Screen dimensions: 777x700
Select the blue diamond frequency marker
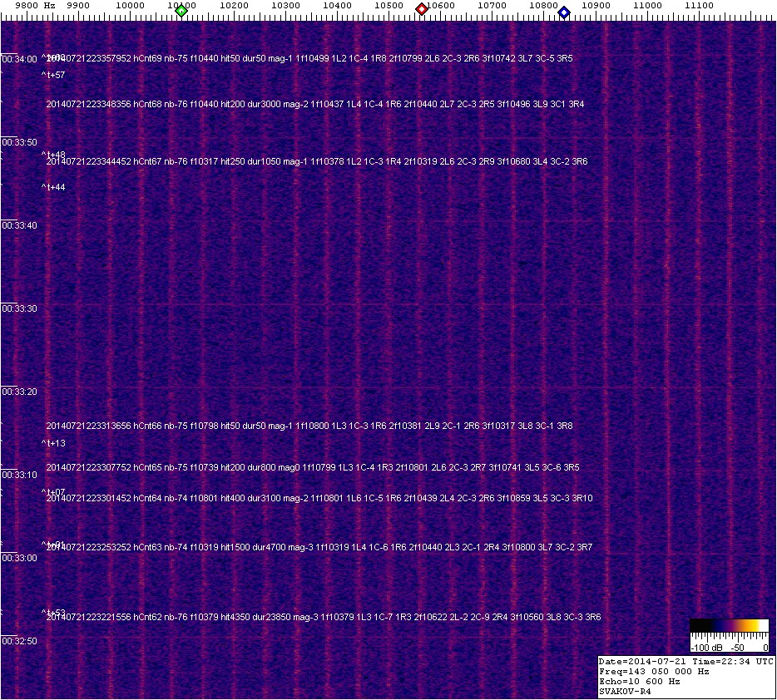[564, 12]
